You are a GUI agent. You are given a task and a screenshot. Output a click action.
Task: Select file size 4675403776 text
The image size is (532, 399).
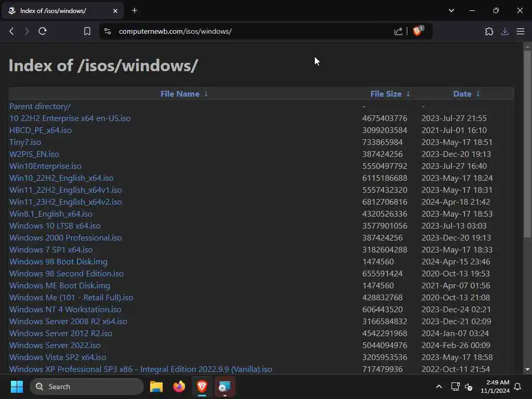tap(384, 118)
